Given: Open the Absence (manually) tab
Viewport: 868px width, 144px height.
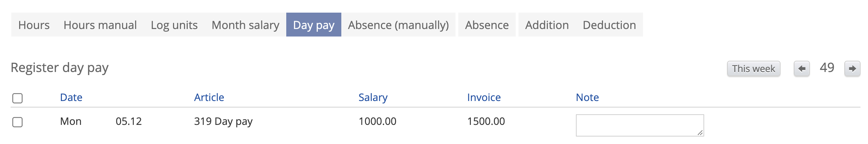Looking at the screenshot, I should pyautogui.click(x=398, y=25).
